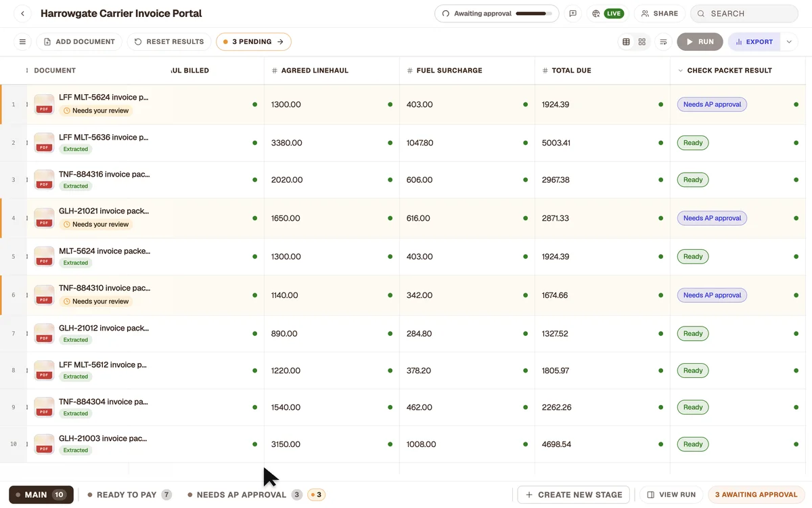Open PDF icon for GLH-21012 invoice
Image resolution: width=812 pixels, height=508 pixels.
pyautogui.click(x=44, y=333)
